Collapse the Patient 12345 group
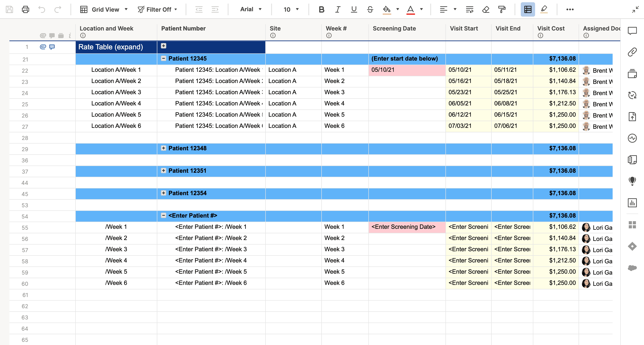Image resolution: width=644 pixels, height=345 pixels. click(164, 58)
